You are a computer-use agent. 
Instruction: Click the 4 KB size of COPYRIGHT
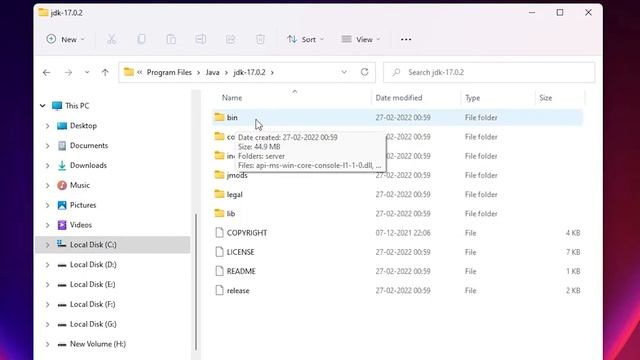click(573, 233)
